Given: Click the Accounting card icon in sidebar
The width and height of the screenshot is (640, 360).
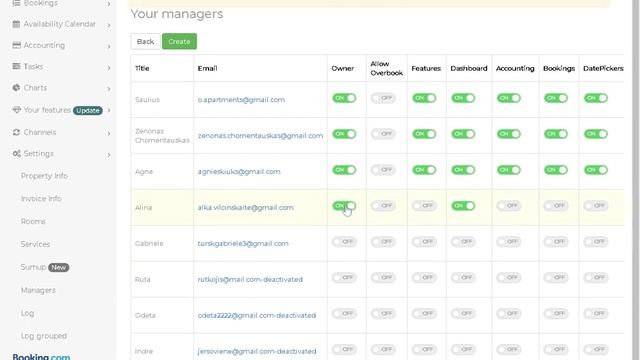Looking at the screenshot, I should click(x=16, y=45).
